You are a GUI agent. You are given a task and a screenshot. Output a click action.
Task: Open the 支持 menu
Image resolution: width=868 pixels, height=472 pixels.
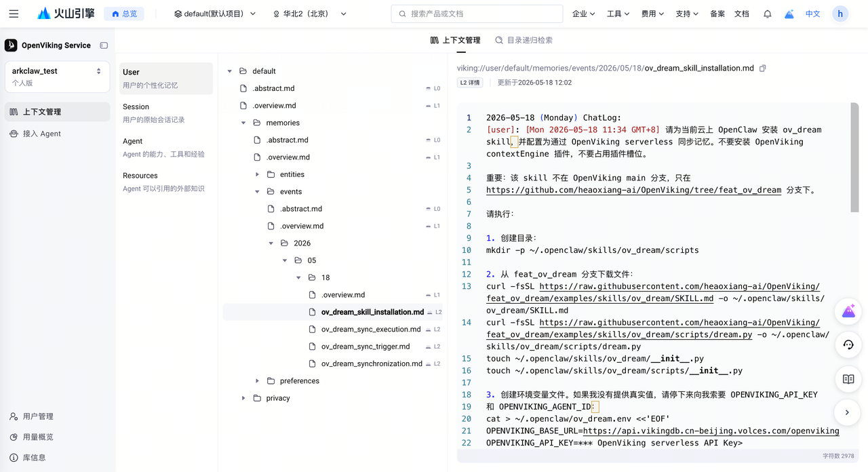687,14
